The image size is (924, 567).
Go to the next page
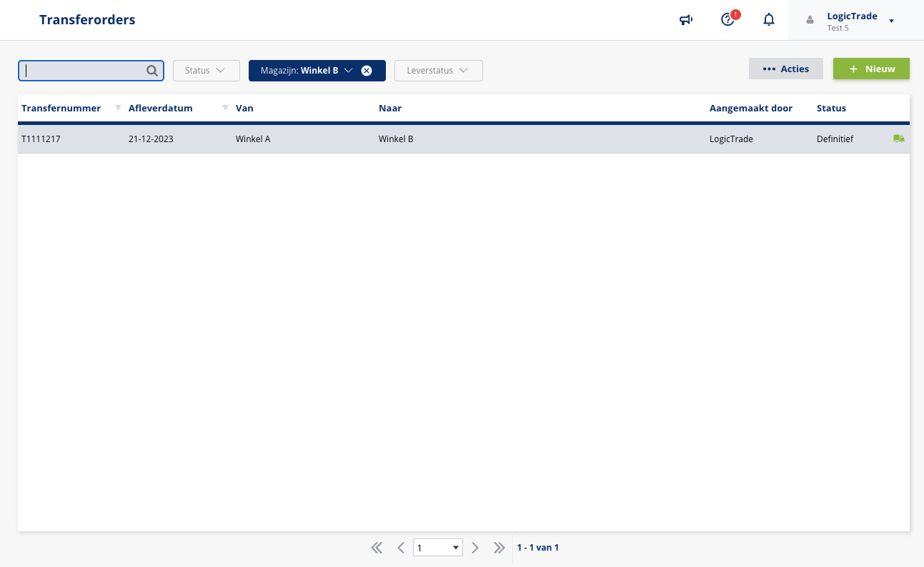point(475,548)
